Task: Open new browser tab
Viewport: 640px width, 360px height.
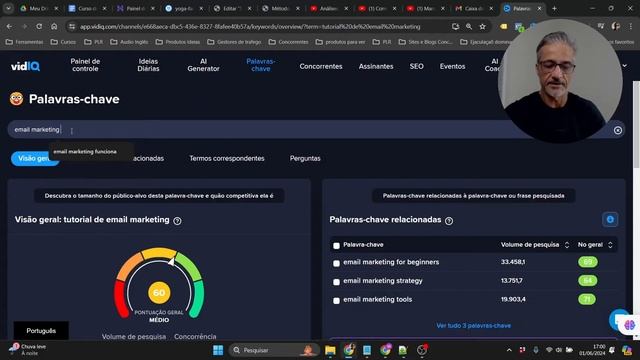Action: 554,8
